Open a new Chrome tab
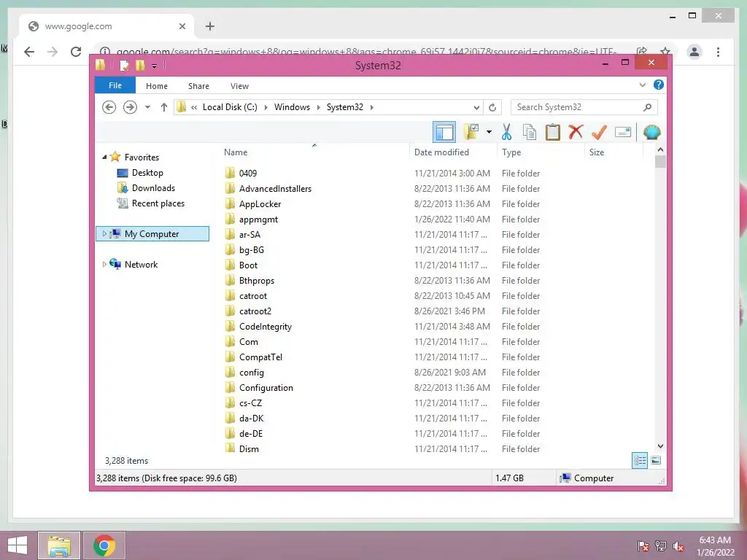Viewport: 747px width, 560px height. click(210, 26)
